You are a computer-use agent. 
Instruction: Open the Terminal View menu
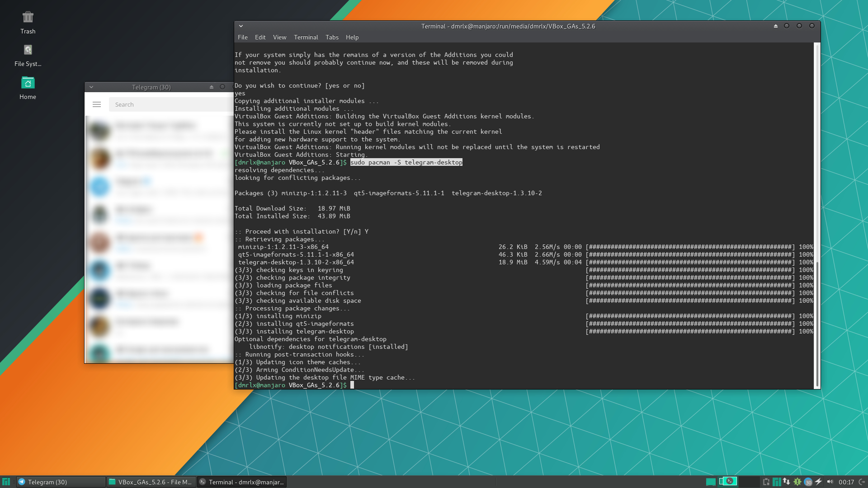(279, 37)
